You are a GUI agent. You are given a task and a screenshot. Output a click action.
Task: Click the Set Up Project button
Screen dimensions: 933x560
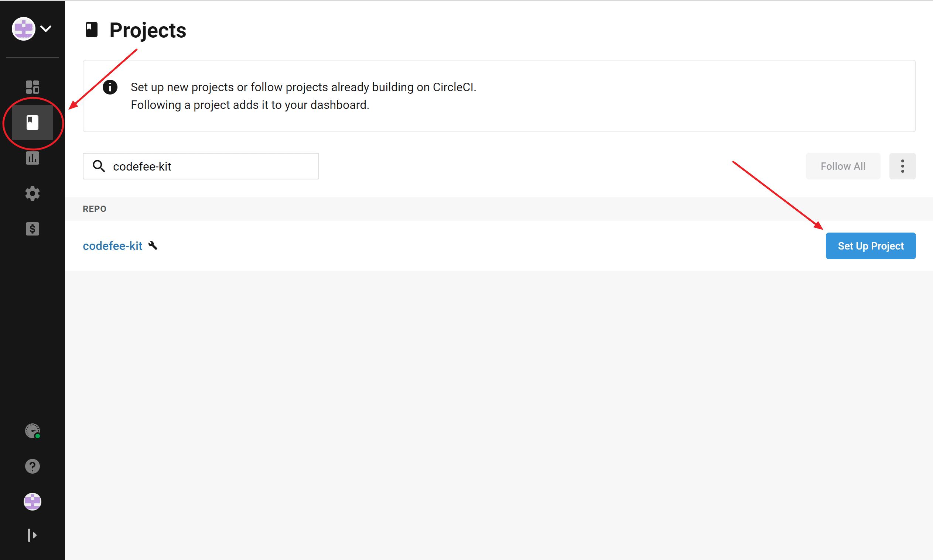click(x=871, y=246)
